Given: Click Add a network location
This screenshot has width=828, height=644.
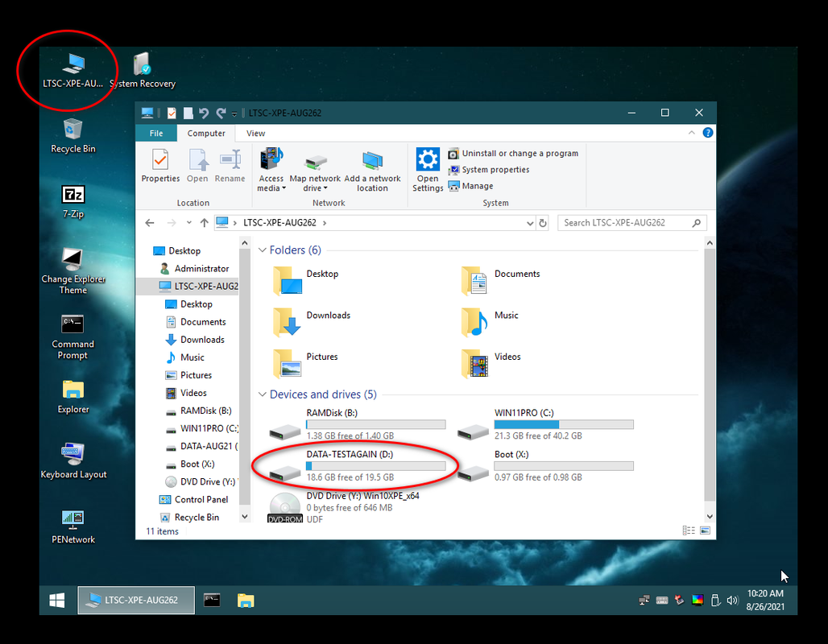Looking at the screenshot, I should [372, 170].
